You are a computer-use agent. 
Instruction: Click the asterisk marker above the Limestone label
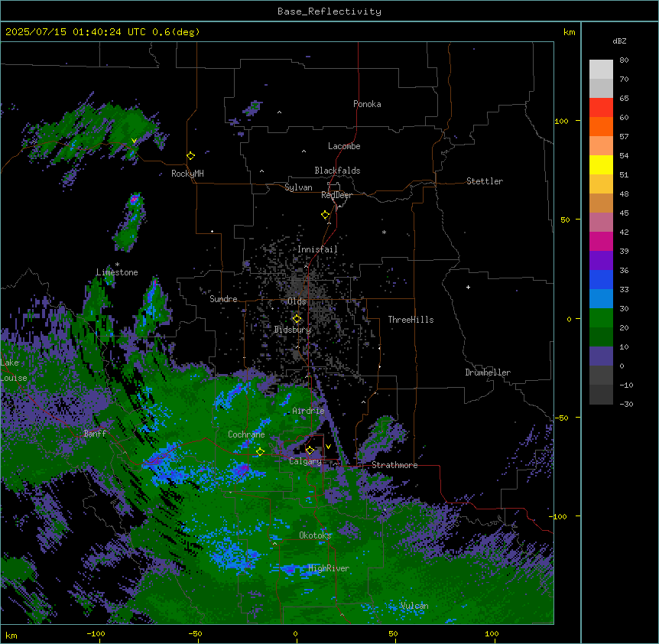coord(117,265)
